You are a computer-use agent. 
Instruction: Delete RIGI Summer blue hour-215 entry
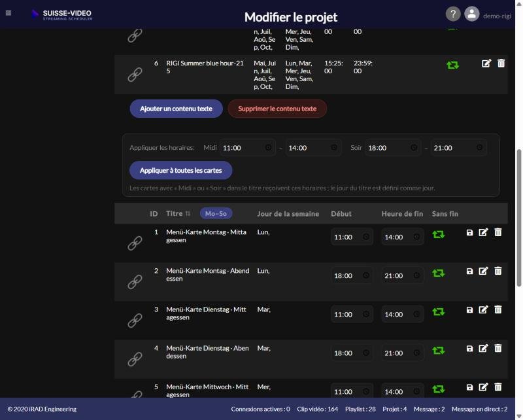(x=501, y=63)
